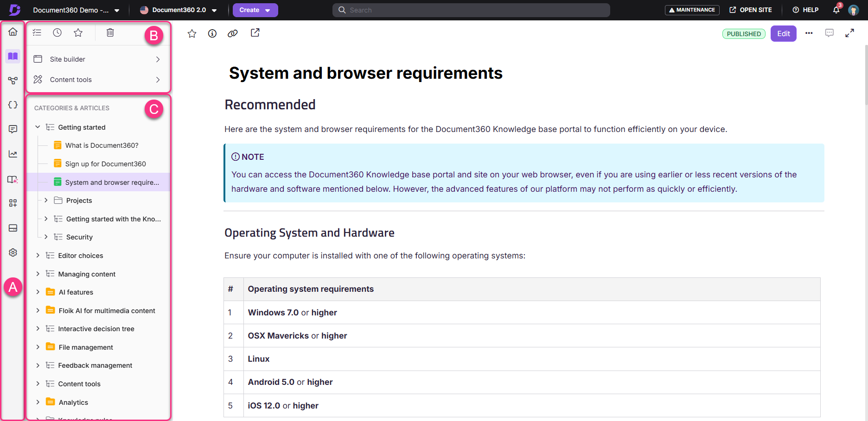The image size is (868, 421).
Task: Click the Edit button
Action: (783, 33)
